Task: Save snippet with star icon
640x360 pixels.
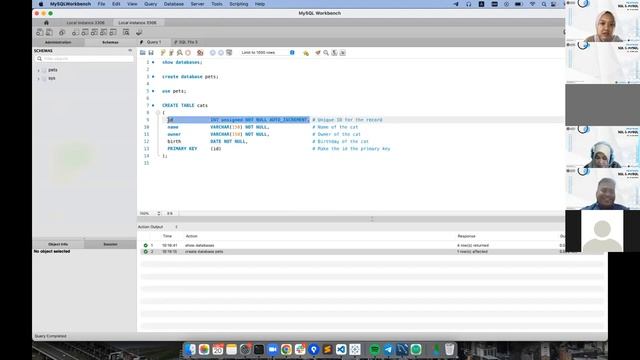Action: (x=306, y=53)
